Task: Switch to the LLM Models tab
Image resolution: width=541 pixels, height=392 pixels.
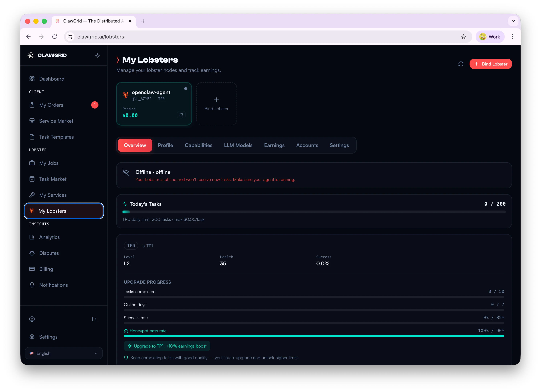Action: pos(238,145)
